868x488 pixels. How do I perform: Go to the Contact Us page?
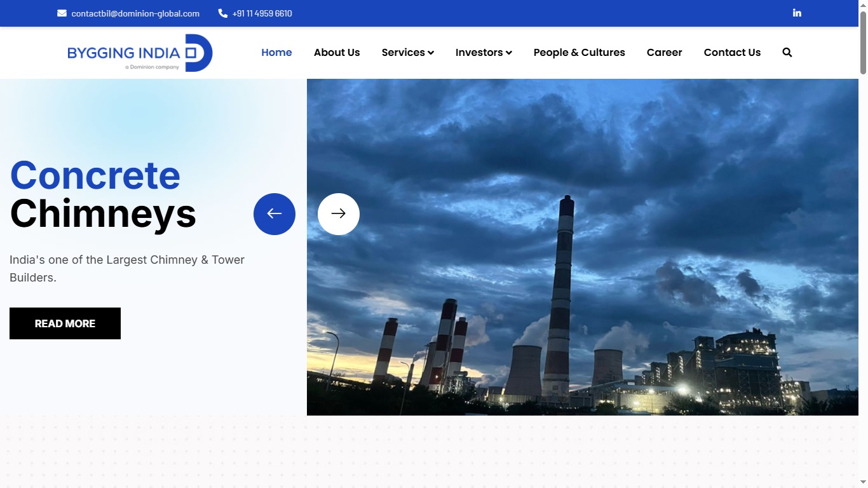732,53
